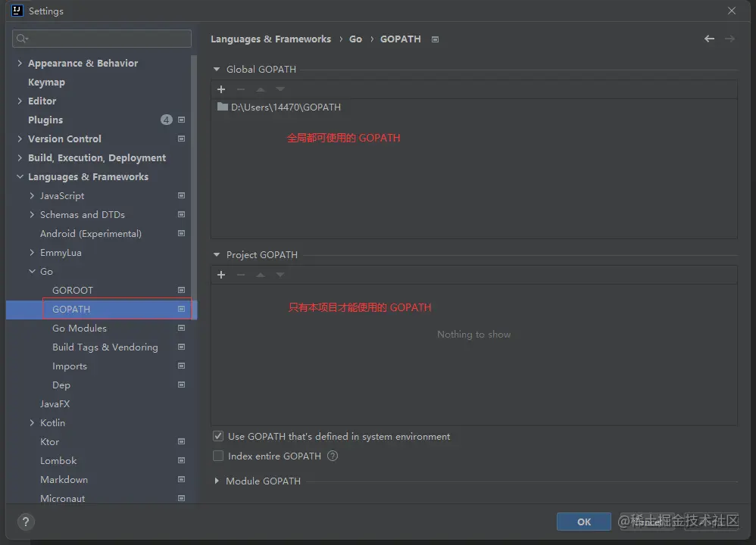Click the IntelliJ logo in title bar
This screenshot has height=545, width=756.
click(17, 11)
